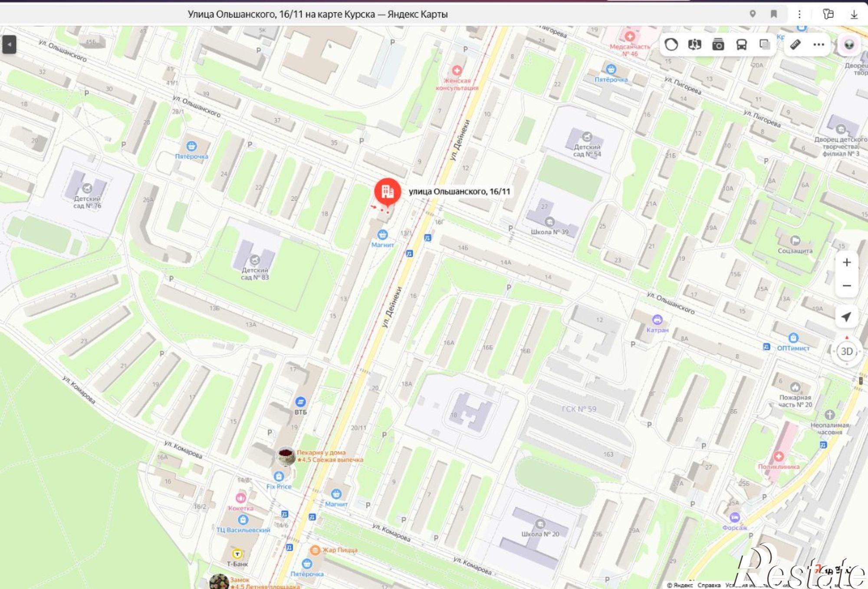Bookmark this page in address bar
Screen dimensions: 868x589
pyautogui.click(x=773, y=14)
